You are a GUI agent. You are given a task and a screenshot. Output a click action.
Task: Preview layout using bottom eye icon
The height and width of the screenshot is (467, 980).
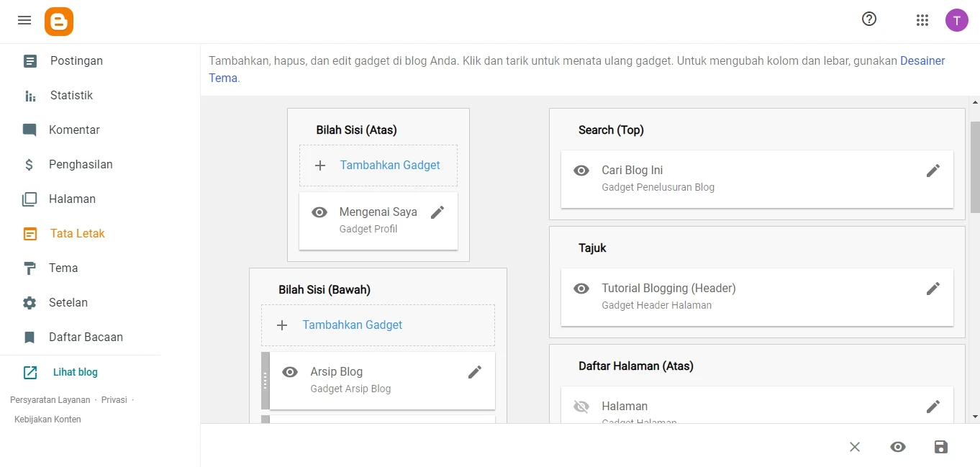tap(897, 447)
